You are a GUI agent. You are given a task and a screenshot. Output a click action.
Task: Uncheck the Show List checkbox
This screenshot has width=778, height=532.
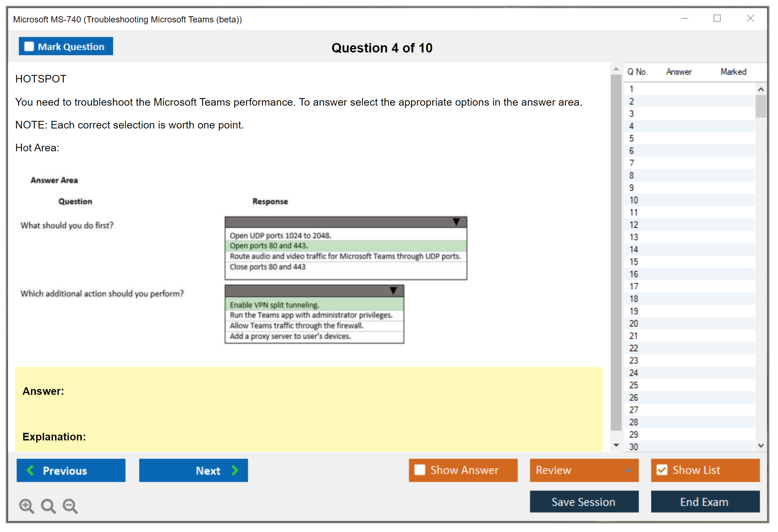coord(662,470)
